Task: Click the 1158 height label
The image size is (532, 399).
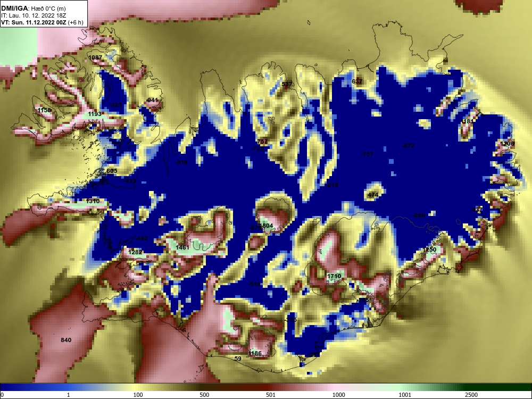Action: 44,110
